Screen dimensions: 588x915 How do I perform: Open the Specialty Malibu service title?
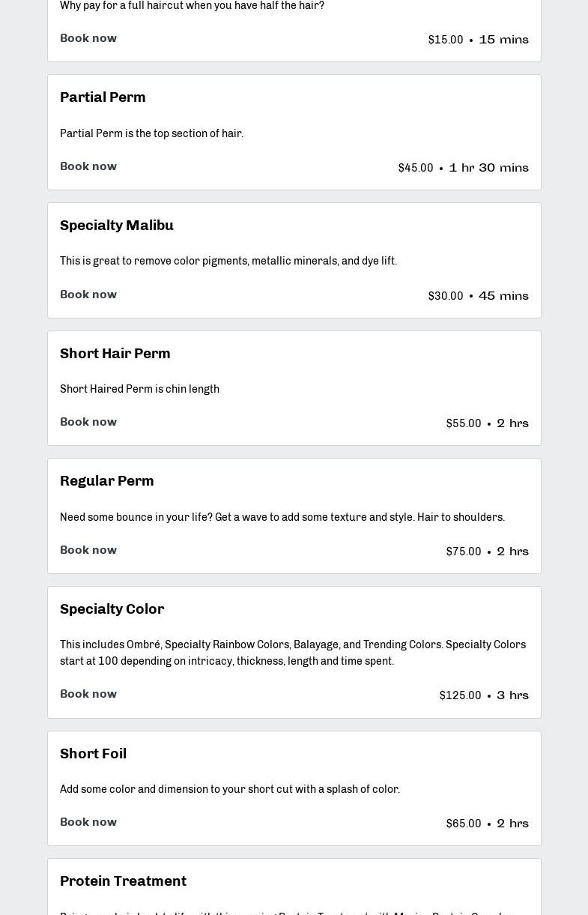click(117, 226)
